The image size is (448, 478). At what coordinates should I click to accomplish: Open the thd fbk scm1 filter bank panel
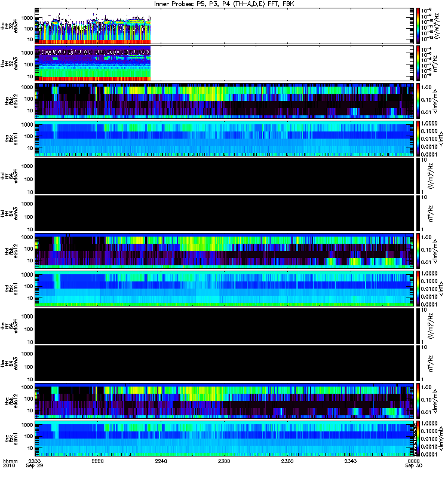click(x=225, y=289)
